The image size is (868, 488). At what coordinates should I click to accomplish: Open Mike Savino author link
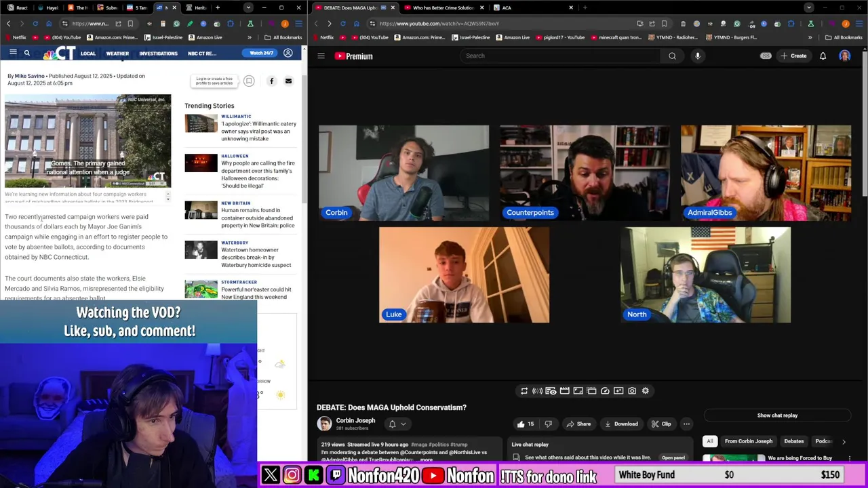pos(29,76)
